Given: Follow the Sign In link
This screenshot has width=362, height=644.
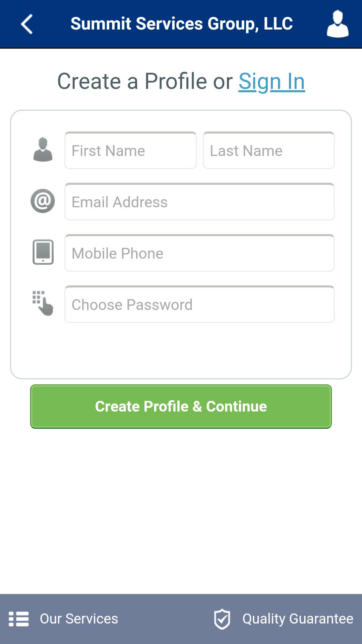Looking at the screenshot, I should (x=272, y=82).
